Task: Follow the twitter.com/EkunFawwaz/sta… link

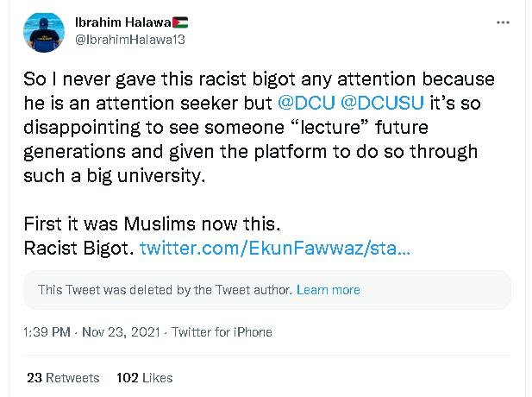Action: click(275, 249)
